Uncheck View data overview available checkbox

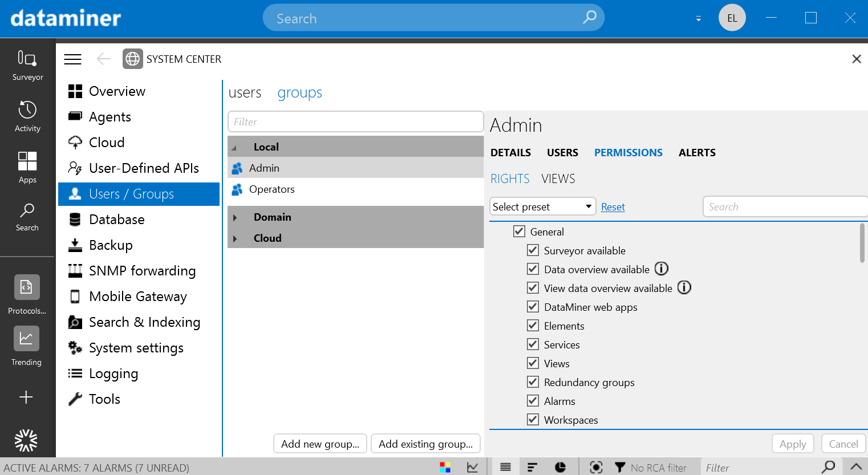coord(533,287)
